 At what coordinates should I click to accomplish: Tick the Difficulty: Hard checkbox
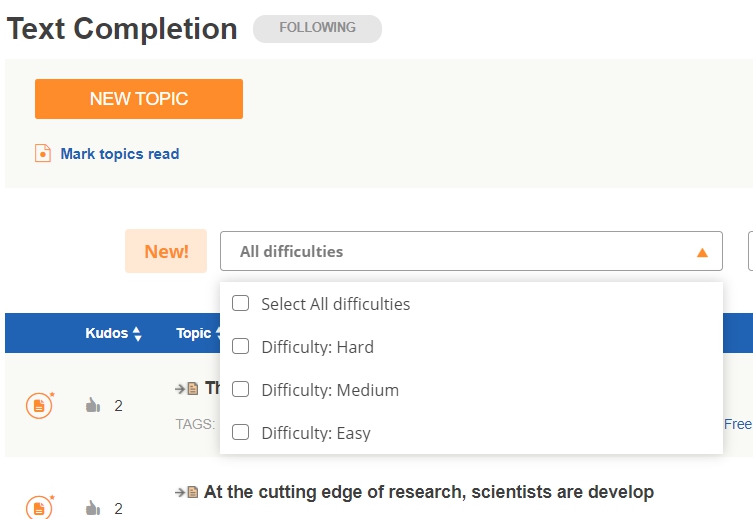click(x=240, y=346)
